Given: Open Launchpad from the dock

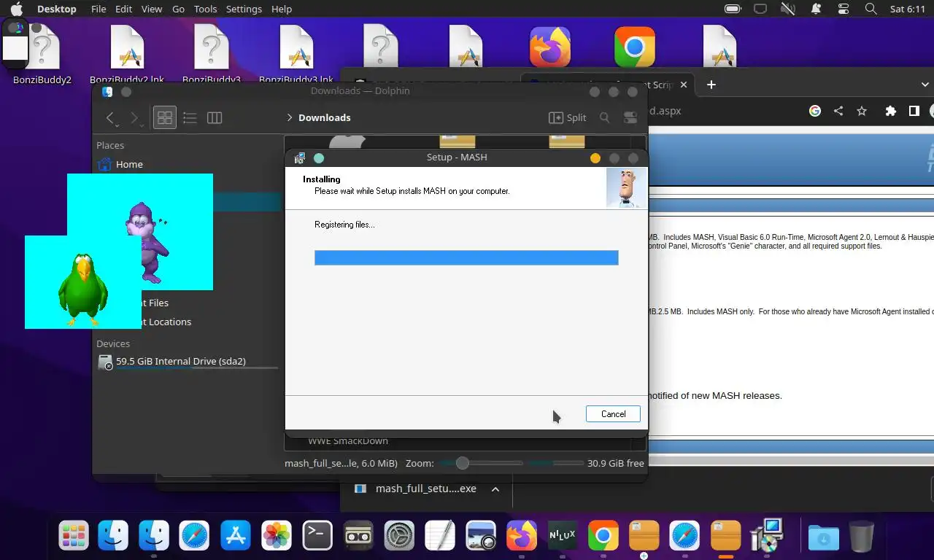Looking at the screenshot, I should point(74,536).
